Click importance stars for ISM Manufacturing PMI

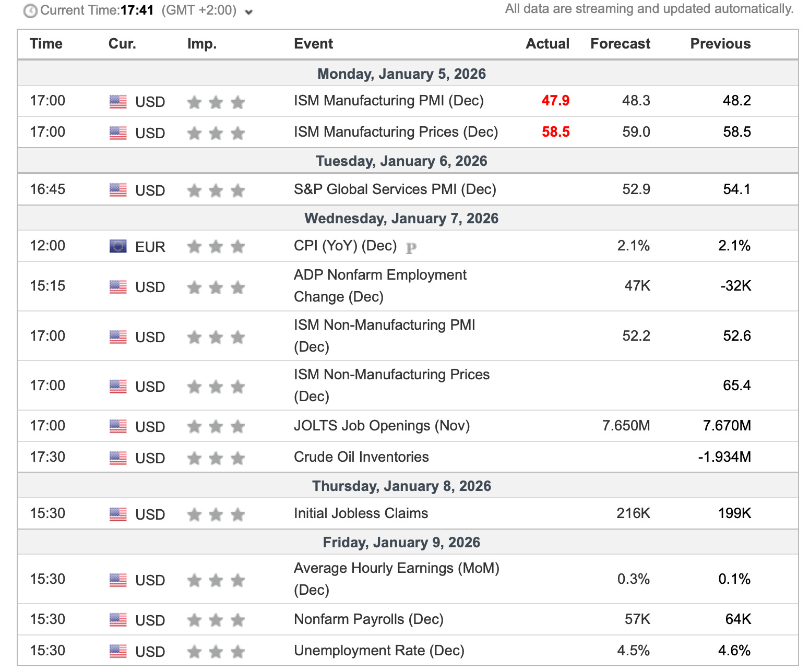click(216, 102)
